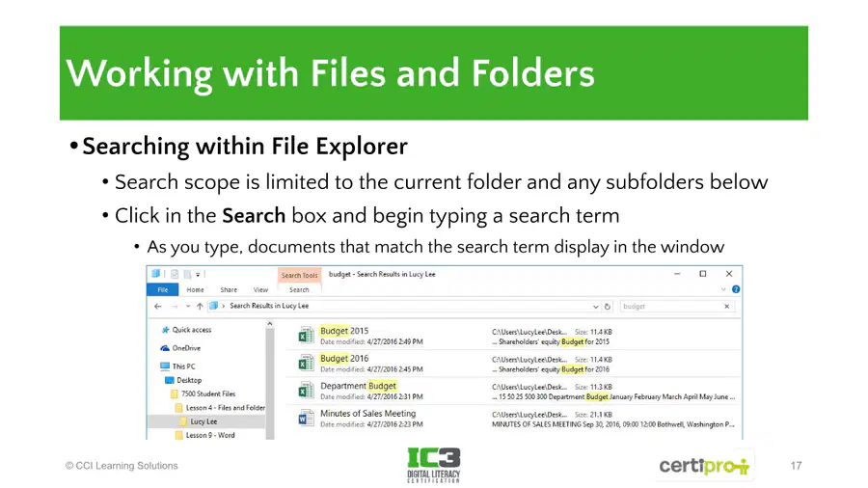Click the Shareholders' equity Budget for 2016 snippet
The image size is (868, 488).
point(551,369)
